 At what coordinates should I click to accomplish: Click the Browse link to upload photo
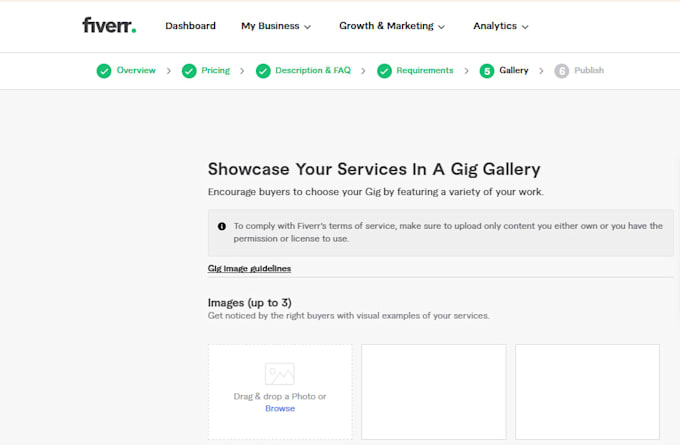[280, 408]
